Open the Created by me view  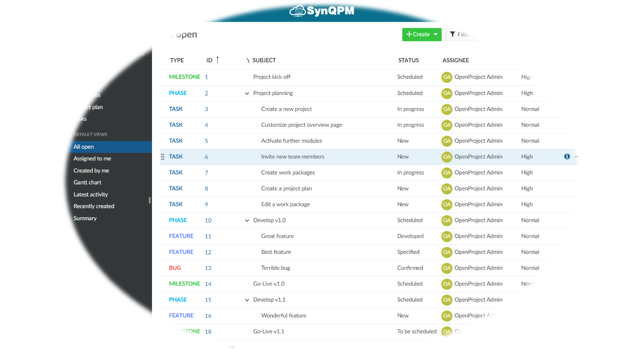click(92, 171)
